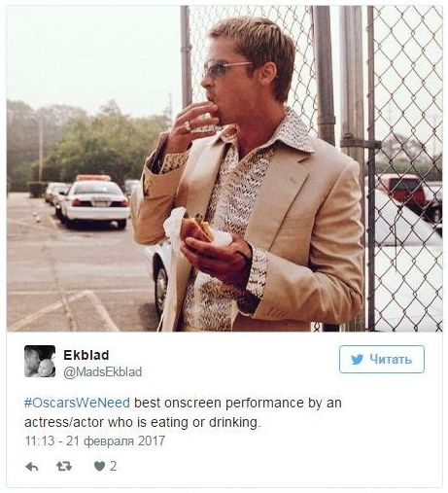The image size is (448, 493).
Task: Click the white police car in the photo
Action: (x=94, y=200)
